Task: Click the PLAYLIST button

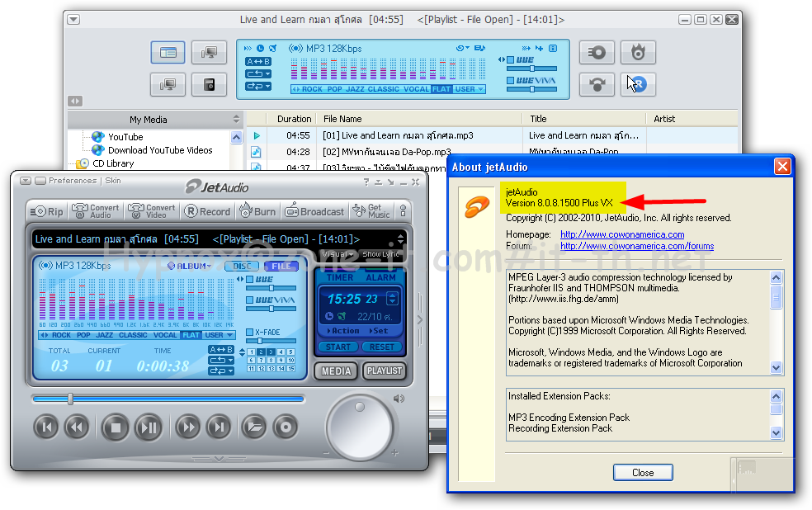Action: [x=385, y=371]
